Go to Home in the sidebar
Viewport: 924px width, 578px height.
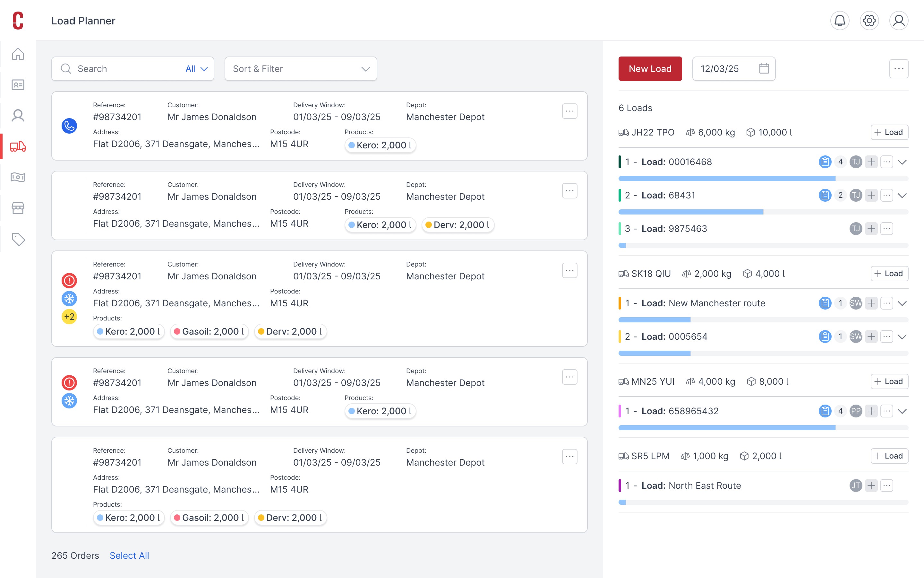[x=18, y=54]
